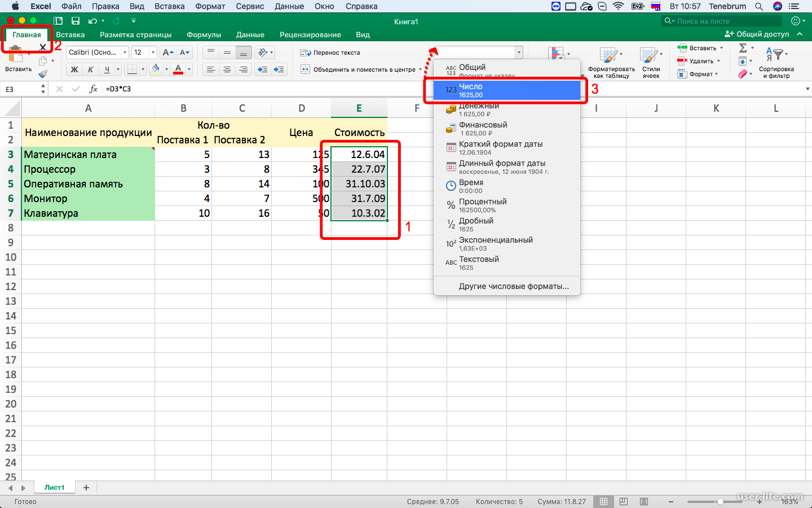Image resolution: width=812 pixels, height=508 pixels.
Task: Open text orientation options
Action: click(x=264, y=52)
